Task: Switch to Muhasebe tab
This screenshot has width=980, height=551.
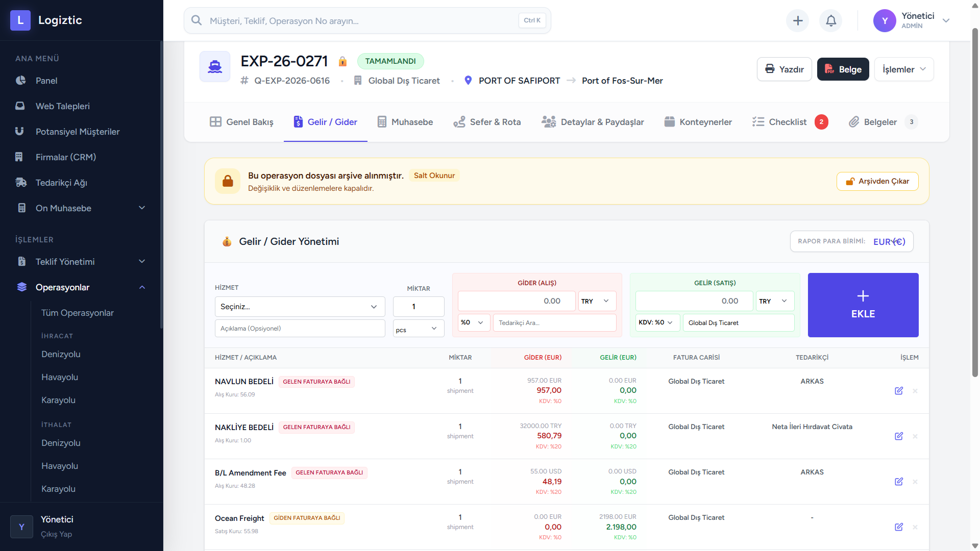Action: (x=405, y=122)
